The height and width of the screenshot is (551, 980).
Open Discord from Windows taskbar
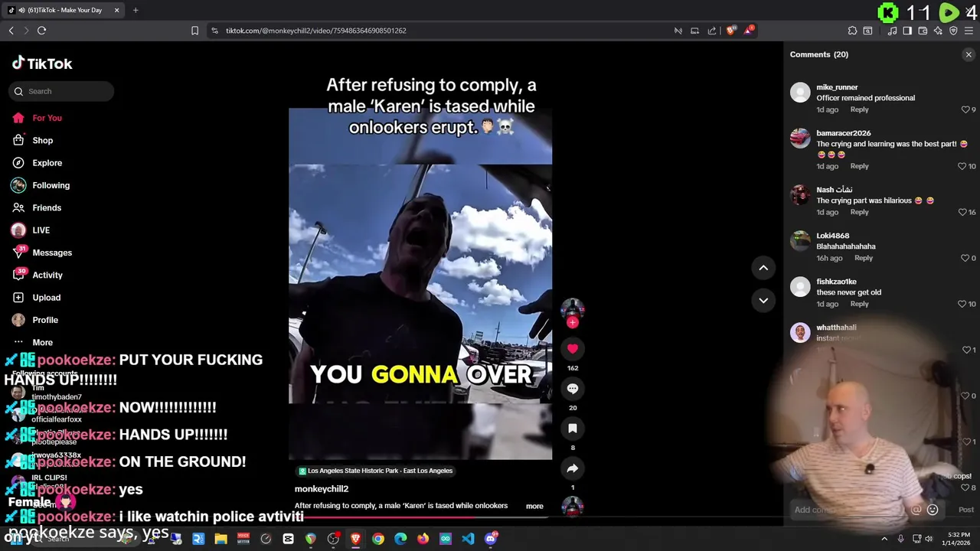[491, 539]
